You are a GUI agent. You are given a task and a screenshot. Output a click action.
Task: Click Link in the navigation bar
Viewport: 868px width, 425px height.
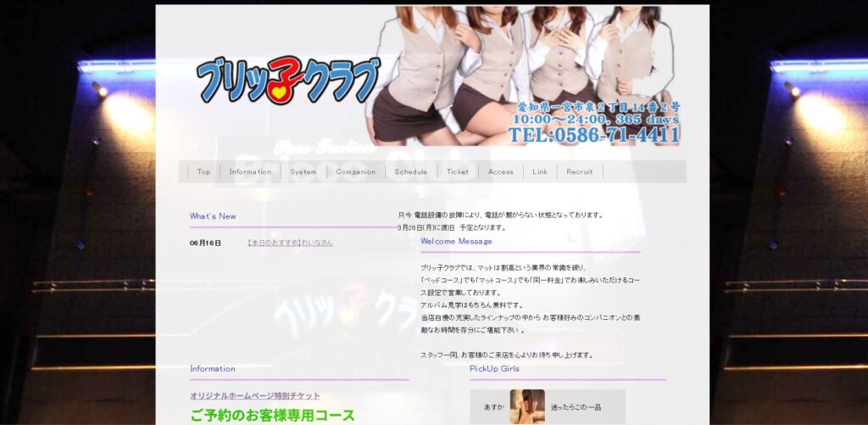pyautogui.click(x=539, y=171)
